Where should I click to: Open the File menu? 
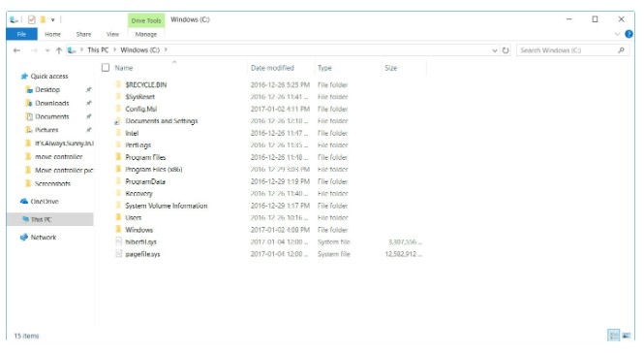click(21, 34)
